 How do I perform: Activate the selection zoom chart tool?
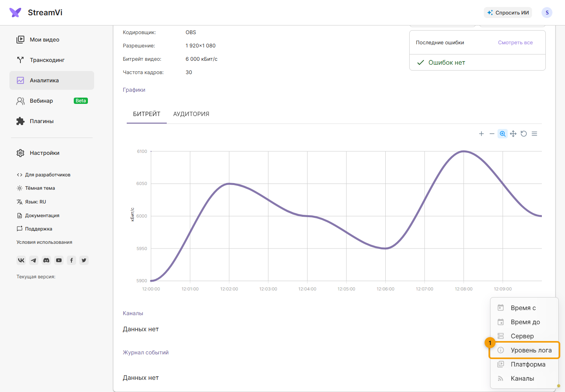(503, 134)
